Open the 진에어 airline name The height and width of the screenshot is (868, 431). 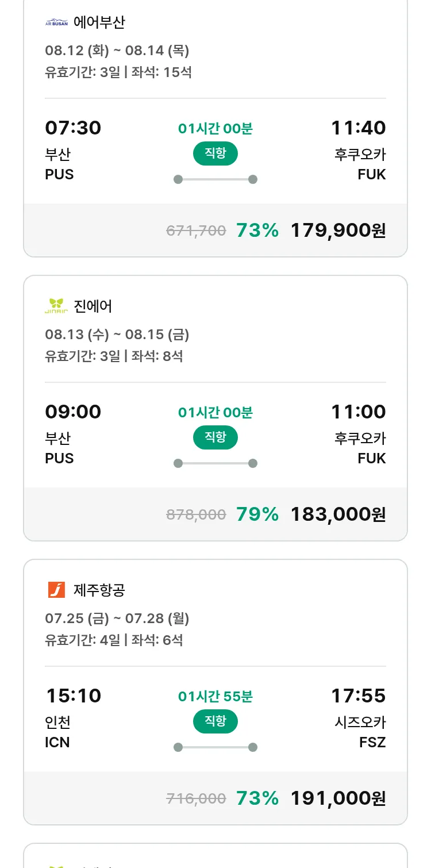click(x=93, y=306)
